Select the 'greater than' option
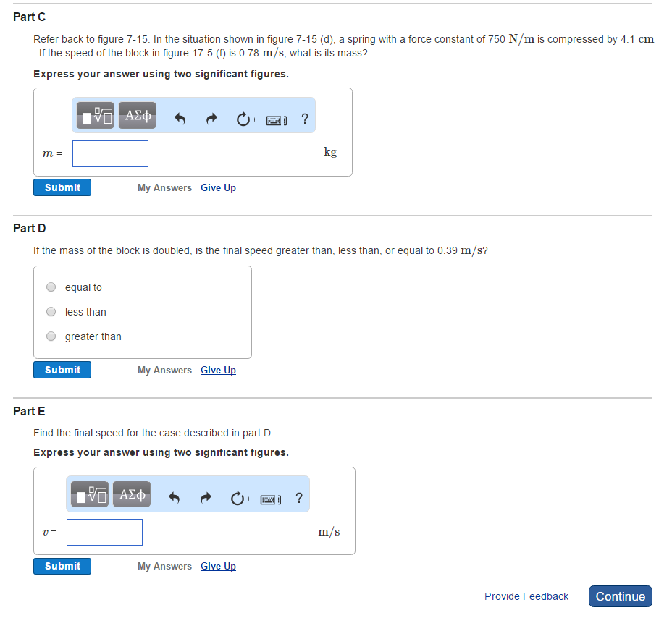 click(x=51, y=336)
